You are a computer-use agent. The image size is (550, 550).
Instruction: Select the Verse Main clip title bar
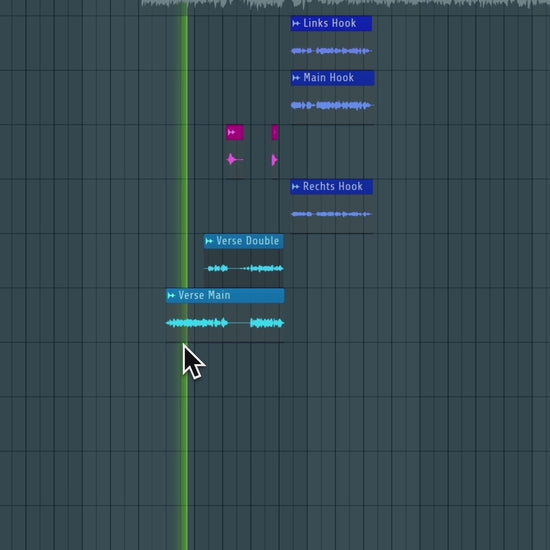pos(225,296)
